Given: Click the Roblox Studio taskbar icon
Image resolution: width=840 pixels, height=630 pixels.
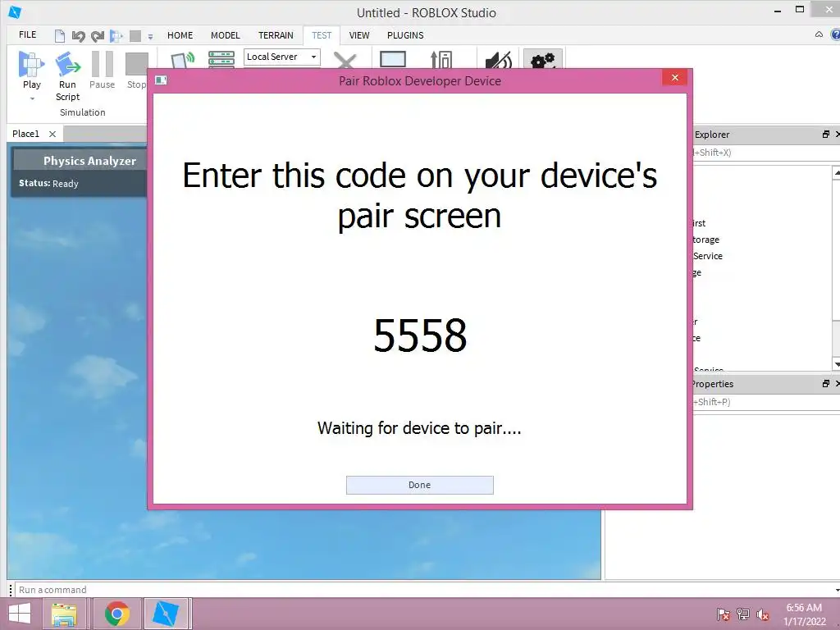Looking at the screenshot, I should 166,614.
